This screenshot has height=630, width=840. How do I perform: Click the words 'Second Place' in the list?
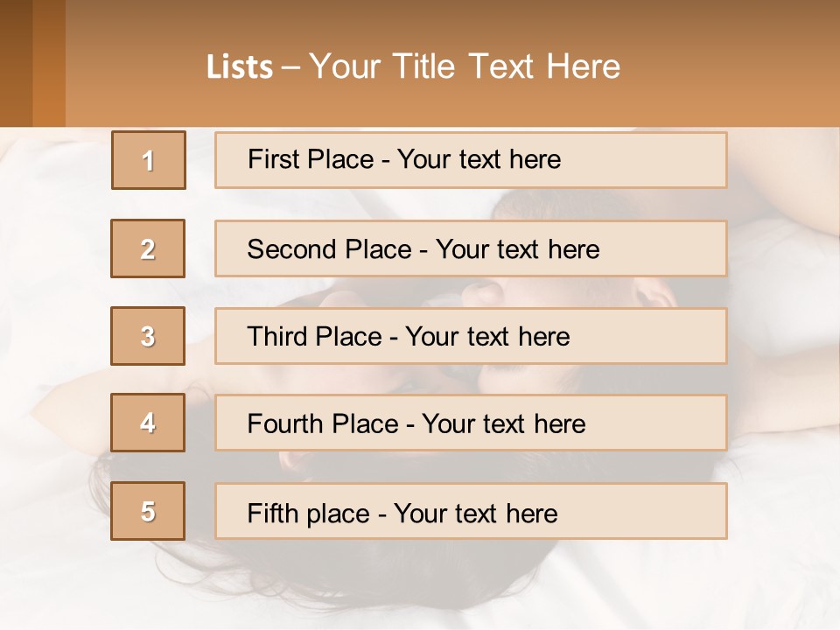329,249
